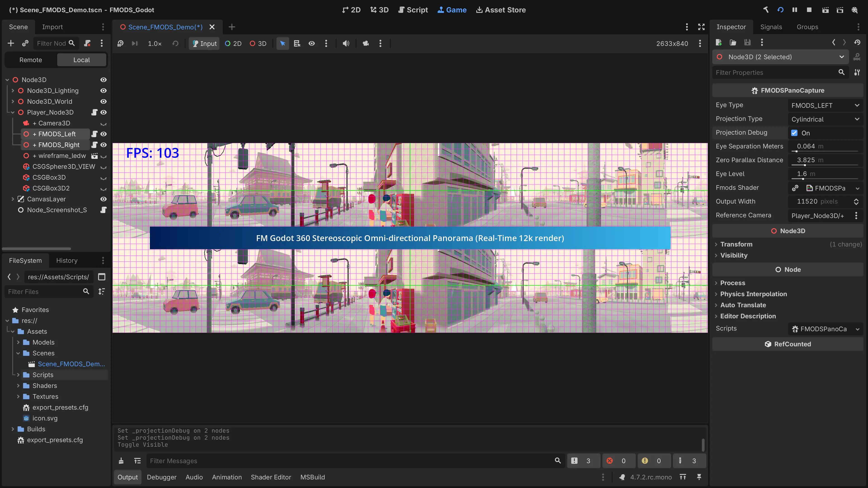Toggle FileSystem split mode icon
The height and width of the screenshot is (488, 868).
point(101,277)
